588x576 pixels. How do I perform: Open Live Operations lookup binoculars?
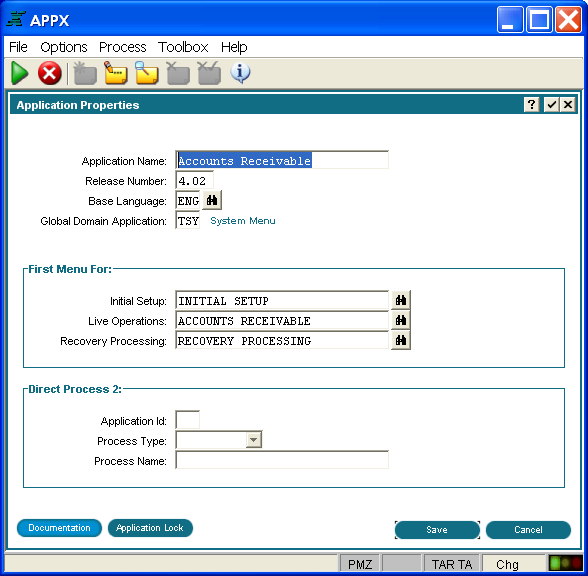pyautogui.click(x=401, y=320)
